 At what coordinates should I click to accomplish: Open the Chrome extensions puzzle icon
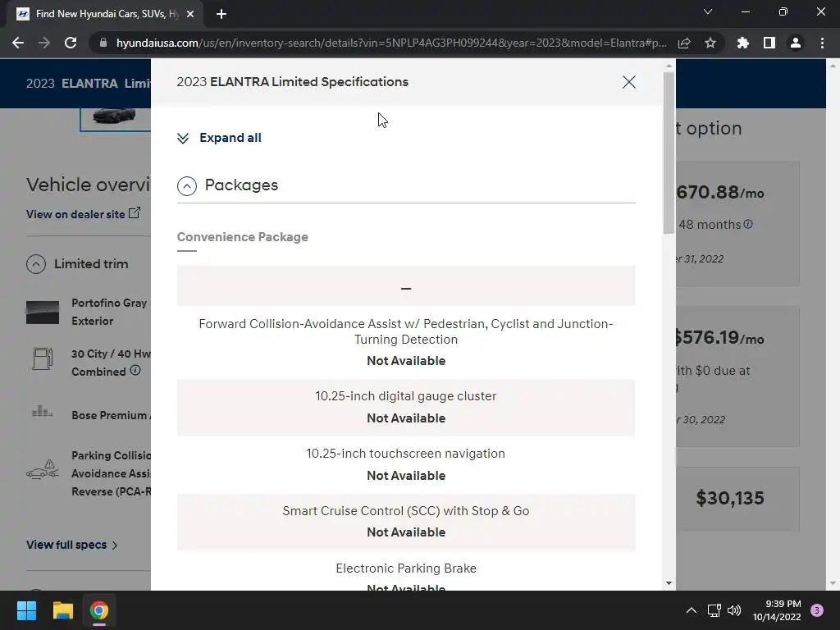pos(743,43)
